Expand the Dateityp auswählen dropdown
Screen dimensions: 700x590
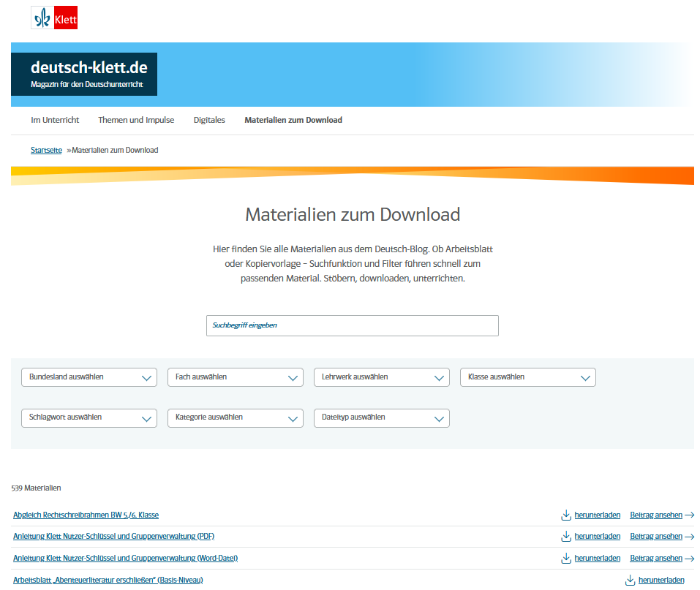[382, 417]
